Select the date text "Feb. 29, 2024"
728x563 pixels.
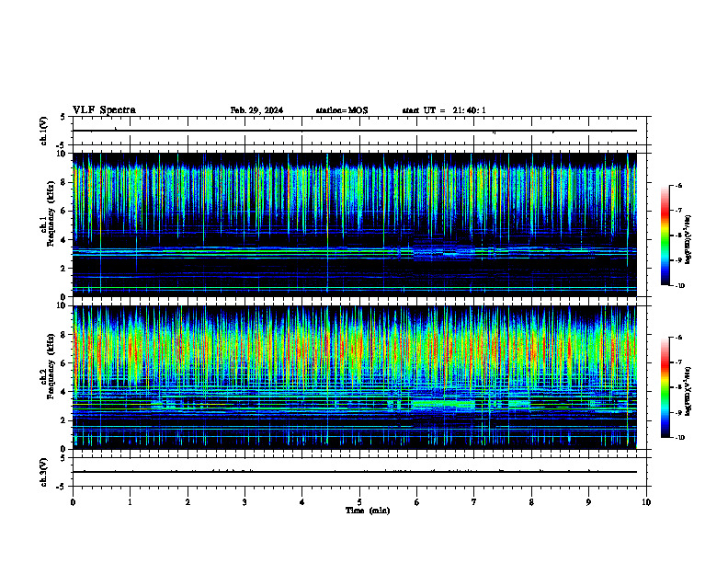(256, 110)
